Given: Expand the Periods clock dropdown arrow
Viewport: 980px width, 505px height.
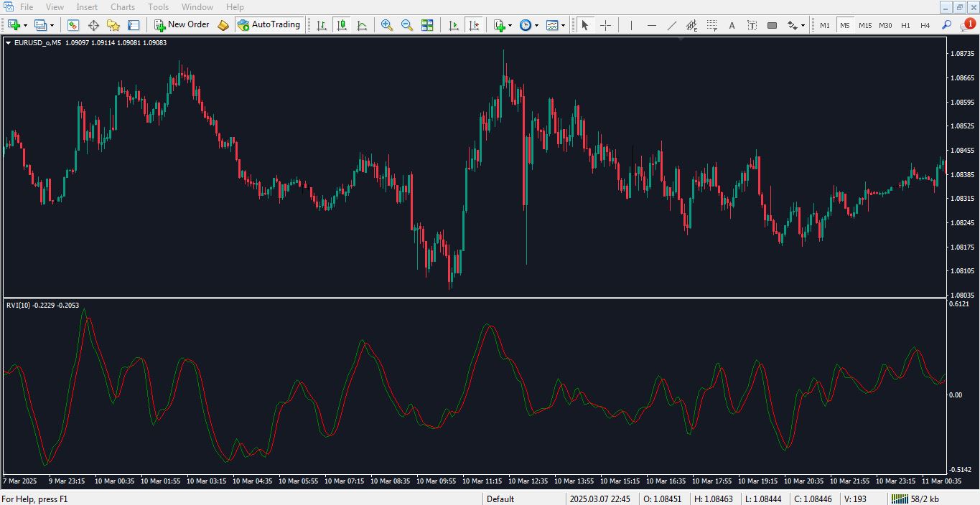Looking at the screenshot, I should click(x=536, y=25).
